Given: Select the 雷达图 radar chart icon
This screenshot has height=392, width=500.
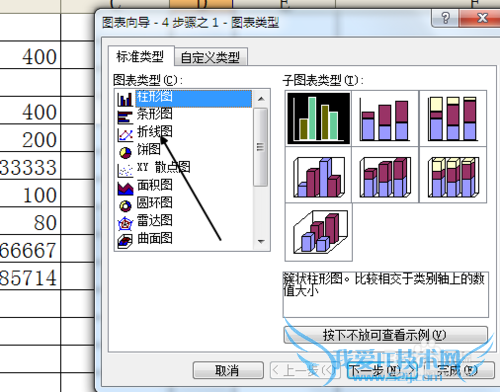Looking at the screenshot, I should pos(125,224).
